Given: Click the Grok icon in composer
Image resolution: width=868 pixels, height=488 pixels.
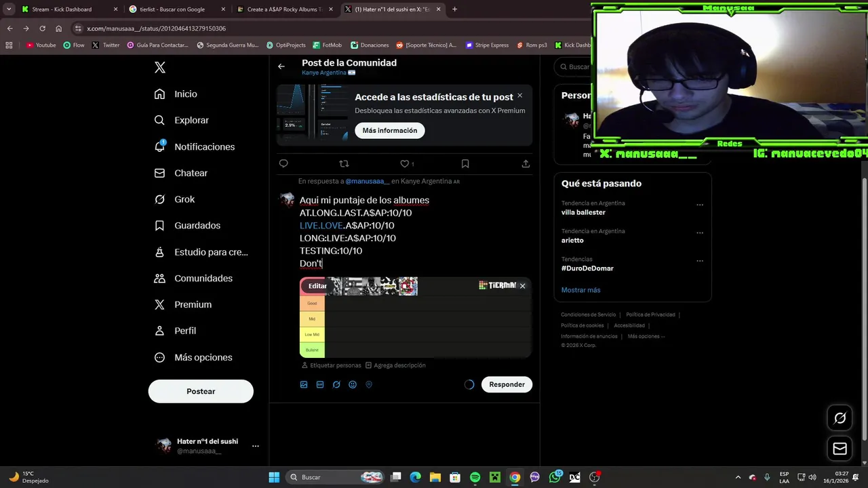Looking at the screenshot, I should point(336,384).
